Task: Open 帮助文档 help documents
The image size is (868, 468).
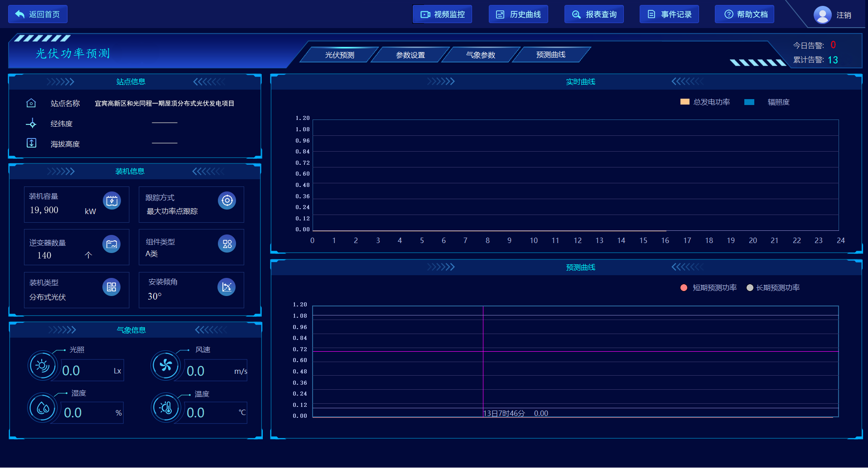Action: (744, 14)
